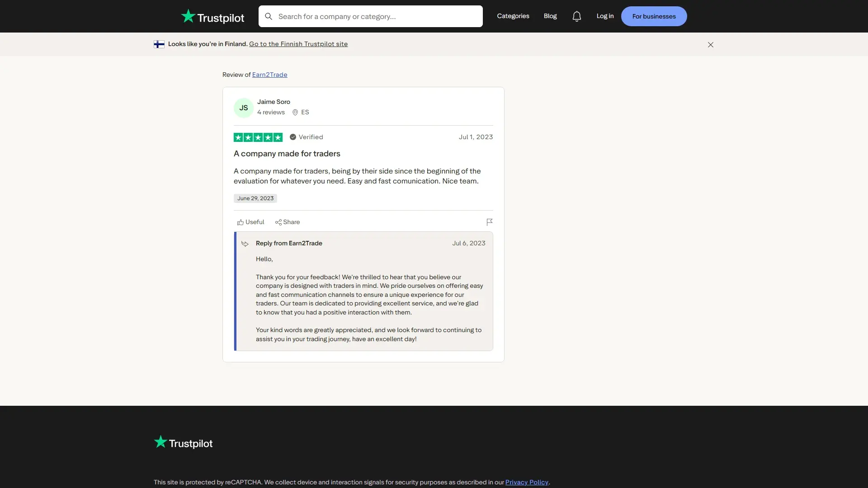868x488 pixels.
Task: Click the five-star rating strip
Action: [257, 137]
